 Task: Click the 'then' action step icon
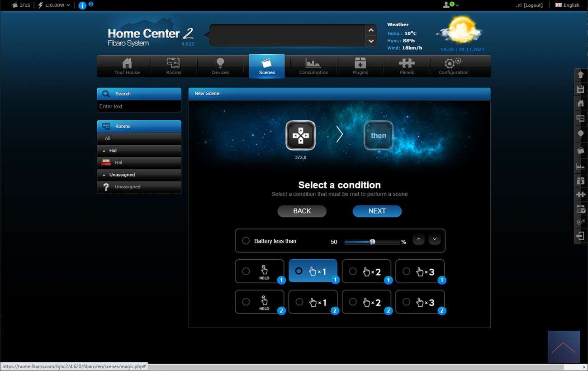click(x=378, y=135)
